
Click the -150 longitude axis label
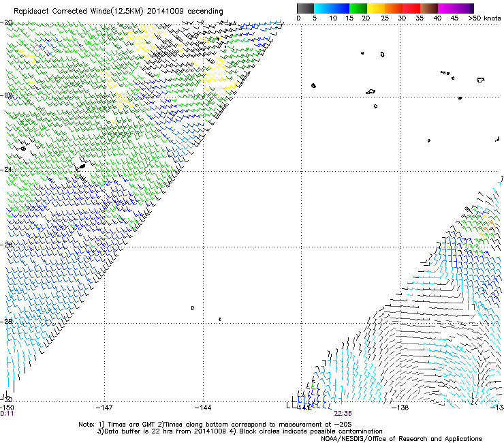tap(7, 408)
